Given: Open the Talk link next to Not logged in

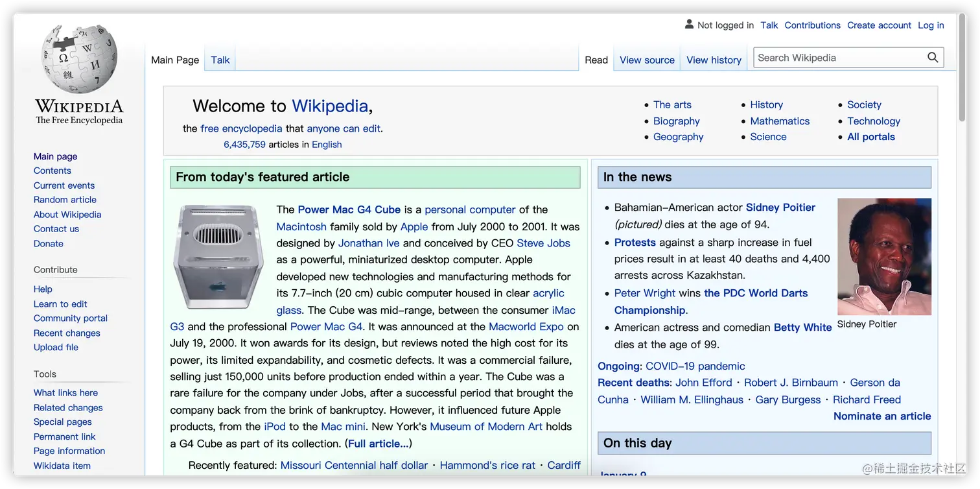Looking at the screenshot, I should click(769, 25).
